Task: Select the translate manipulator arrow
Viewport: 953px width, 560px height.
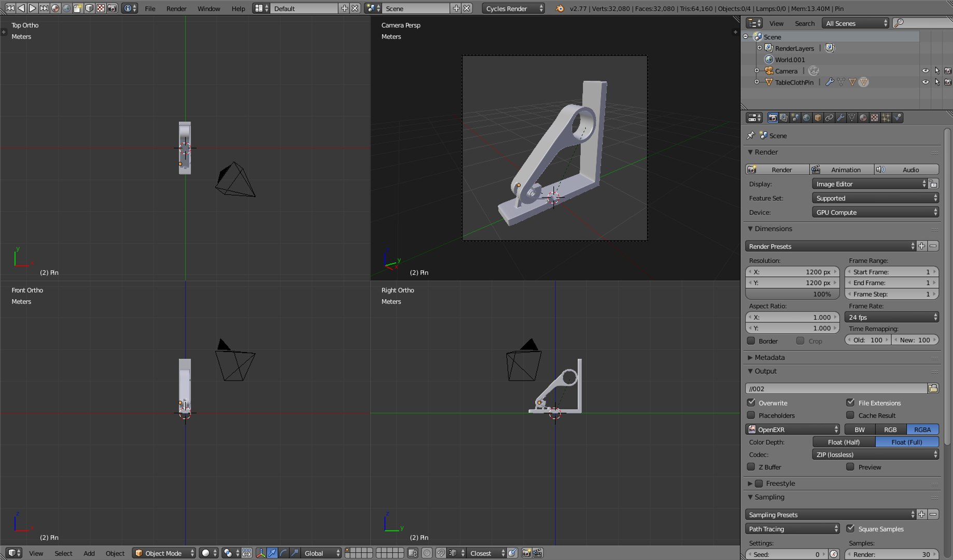Action: tap(272, 553)
